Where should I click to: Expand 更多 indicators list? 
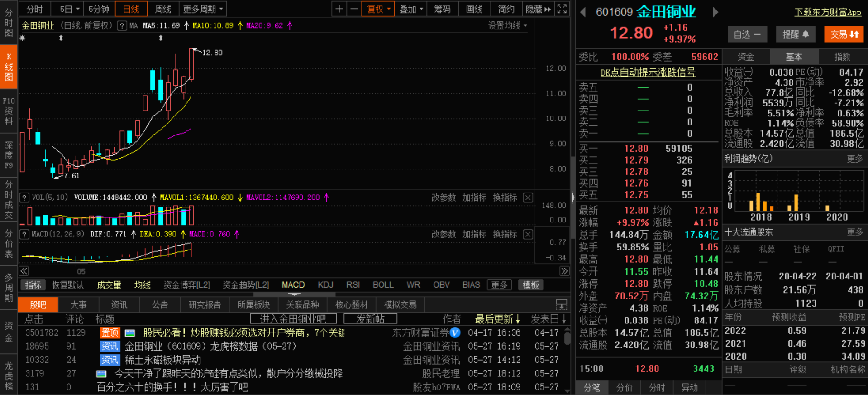tap(499, 285)
